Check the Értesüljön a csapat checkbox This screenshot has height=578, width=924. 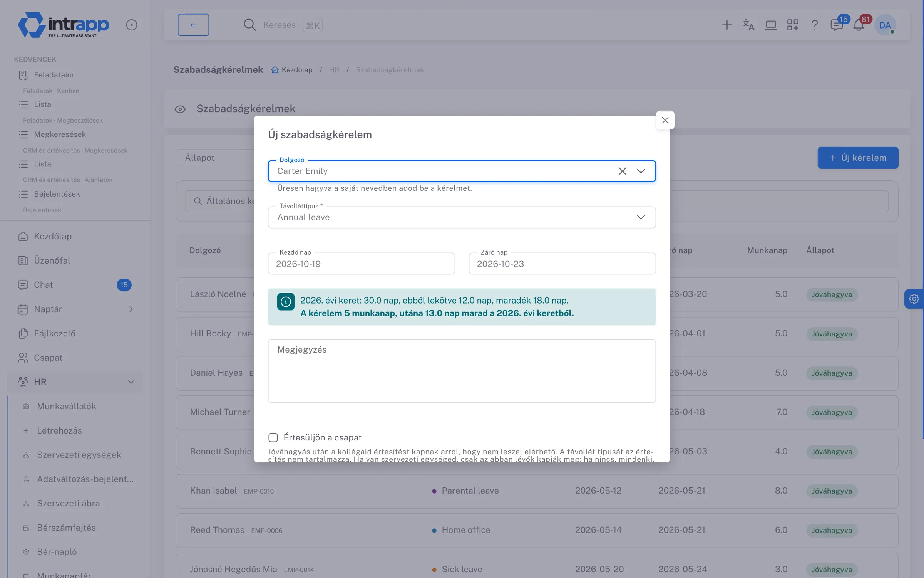click(273, 437)
